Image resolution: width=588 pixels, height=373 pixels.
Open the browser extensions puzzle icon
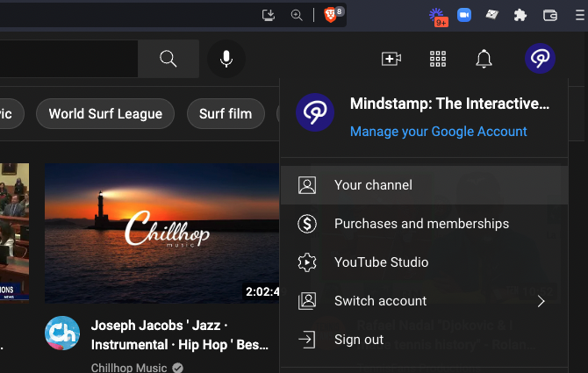[x=520, y=15]
